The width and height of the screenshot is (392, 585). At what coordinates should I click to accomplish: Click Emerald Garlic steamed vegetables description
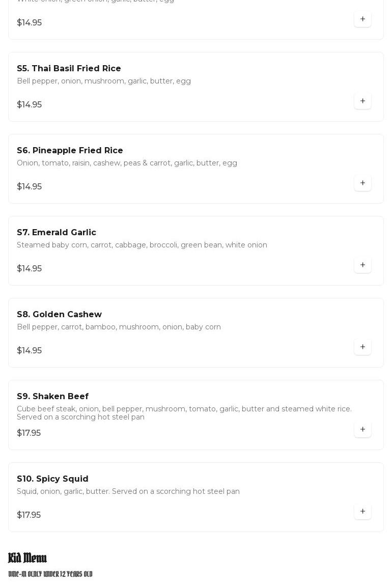142,245
